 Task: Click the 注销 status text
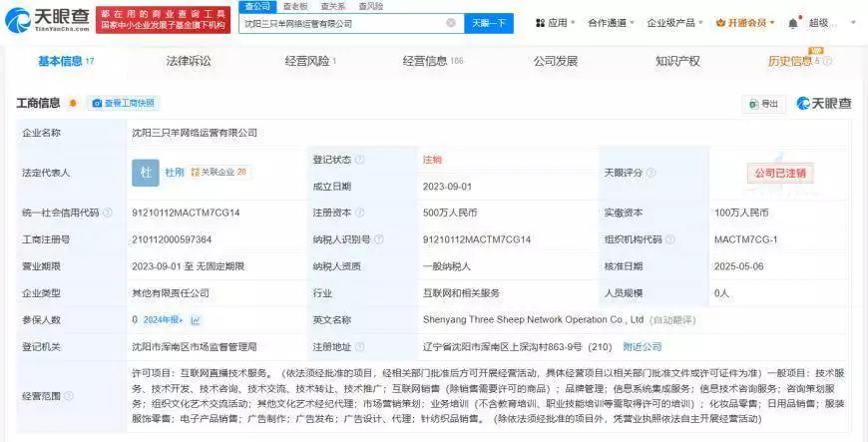[432, 160]
